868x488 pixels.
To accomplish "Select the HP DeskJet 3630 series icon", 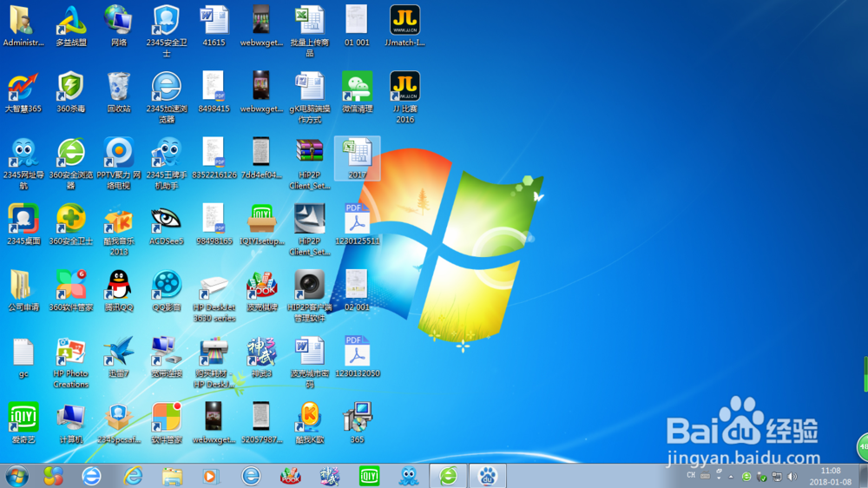I will 214,296.
